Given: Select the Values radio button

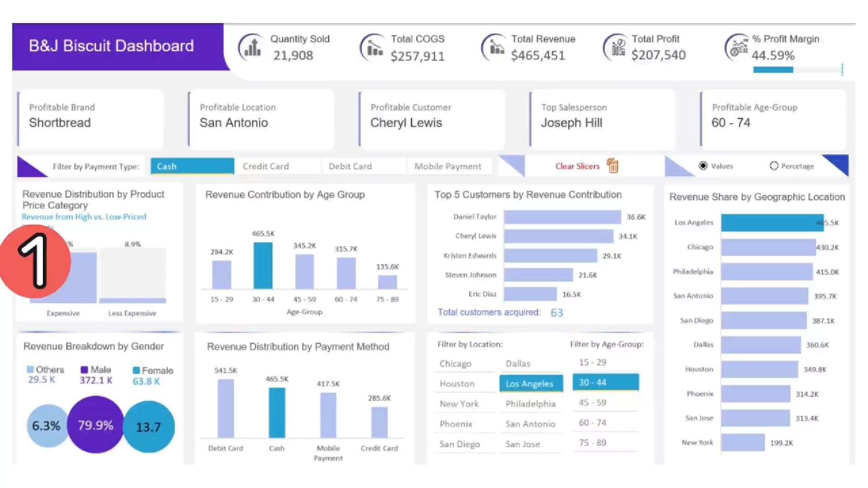Looking at the screenshot, I should (x=703, y=166).
